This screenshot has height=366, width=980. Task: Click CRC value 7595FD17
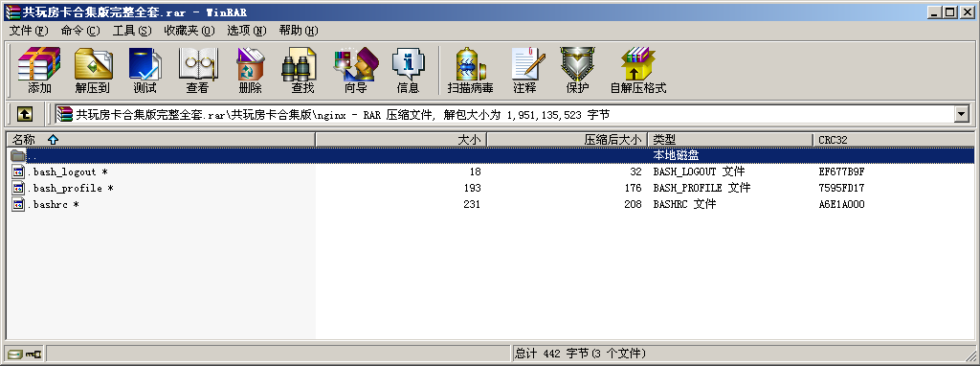[841, 188]
